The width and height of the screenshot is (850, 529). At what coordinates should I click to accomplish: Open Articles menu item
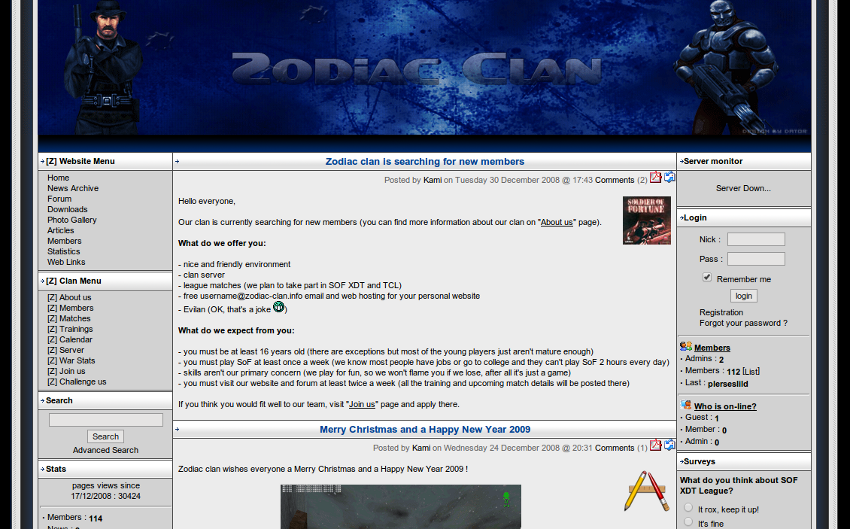61,230
